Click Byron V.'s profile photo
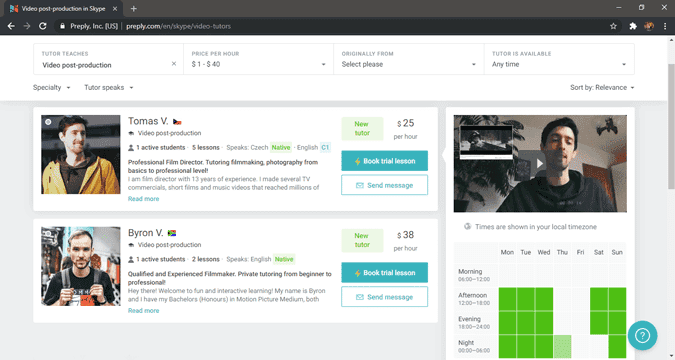675x360 pixels. pyautogui.click(x=81, y=266)
